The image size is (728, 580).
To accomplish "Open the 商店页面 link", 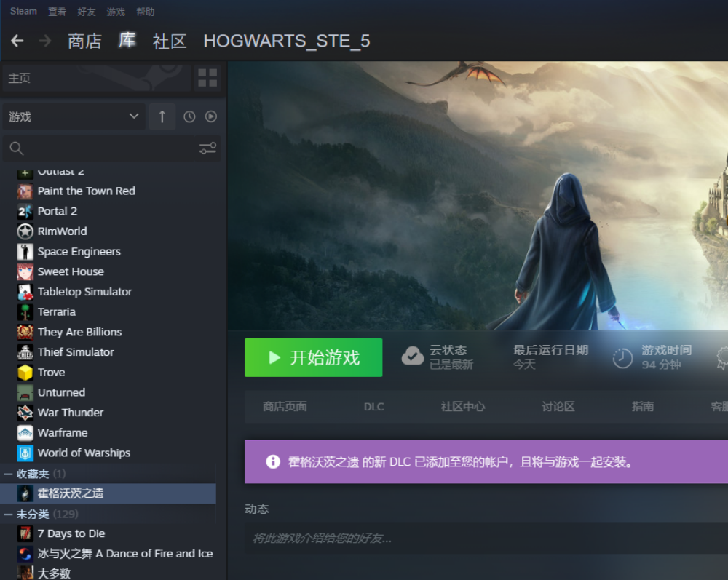I will click(285, 406).
